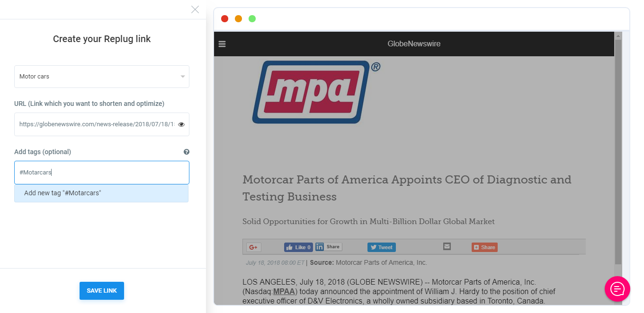Screen dimensions: 644x313
Task: Click the green dot in preview window
Action: pyautogui.click(x=252, y=19)
